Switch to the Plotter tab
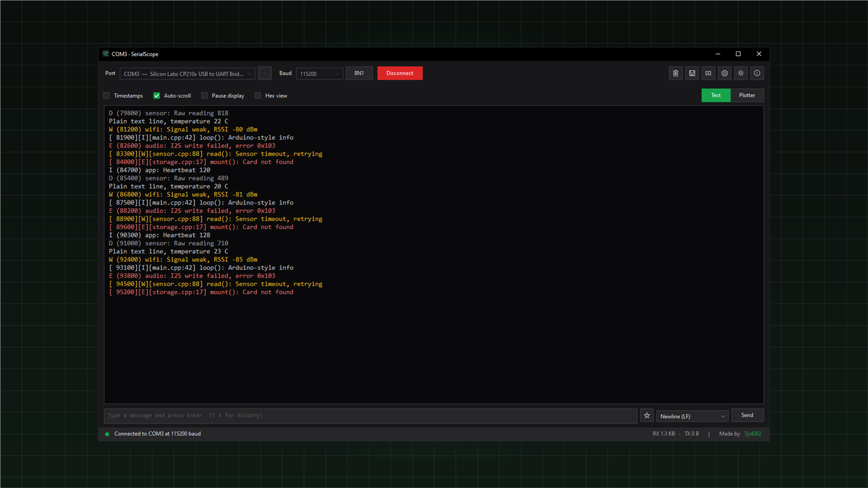Viewport: 868px width, 488px height. pos(747,95)
